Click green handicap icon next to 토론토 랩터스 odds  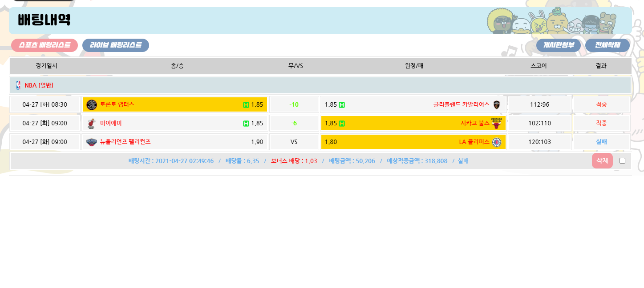pos(246,105)
